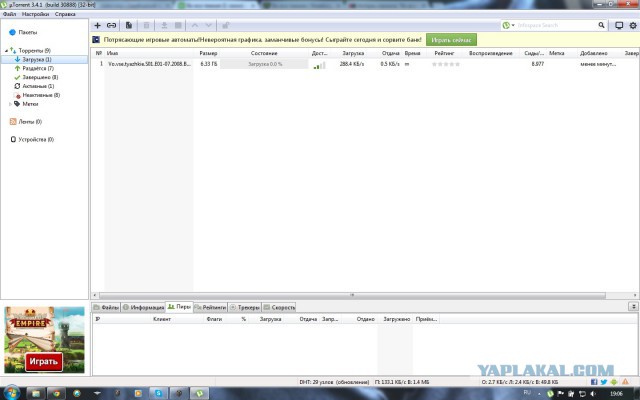Click the remote/devices monitor icon in toolbar
Screen dimensions: 640x400
click(x=619, y=24)
